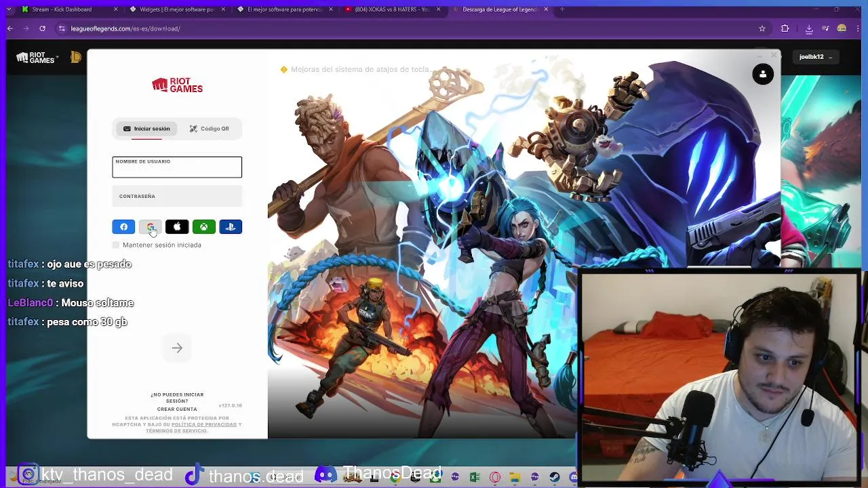Go back in the browser
Image resolution: width=868 pixels, height=488 pixels.
tap(10, 28)
